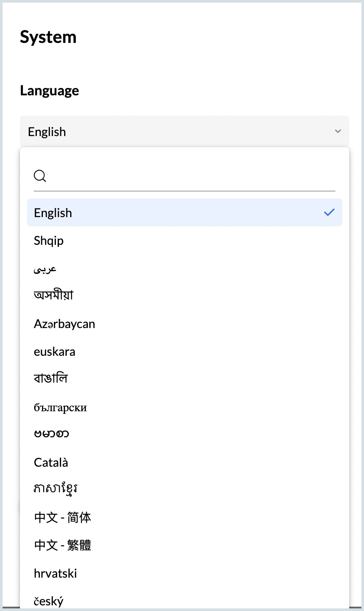Select český language option

pyautogui.click(x=49, y=601)
